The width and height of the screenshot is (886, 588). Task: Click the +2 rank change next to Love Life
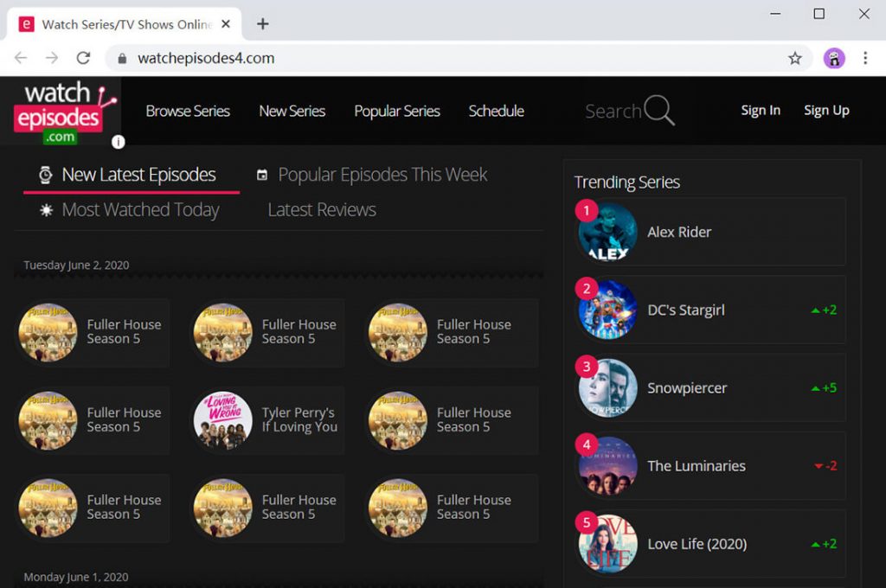[824, 544]
